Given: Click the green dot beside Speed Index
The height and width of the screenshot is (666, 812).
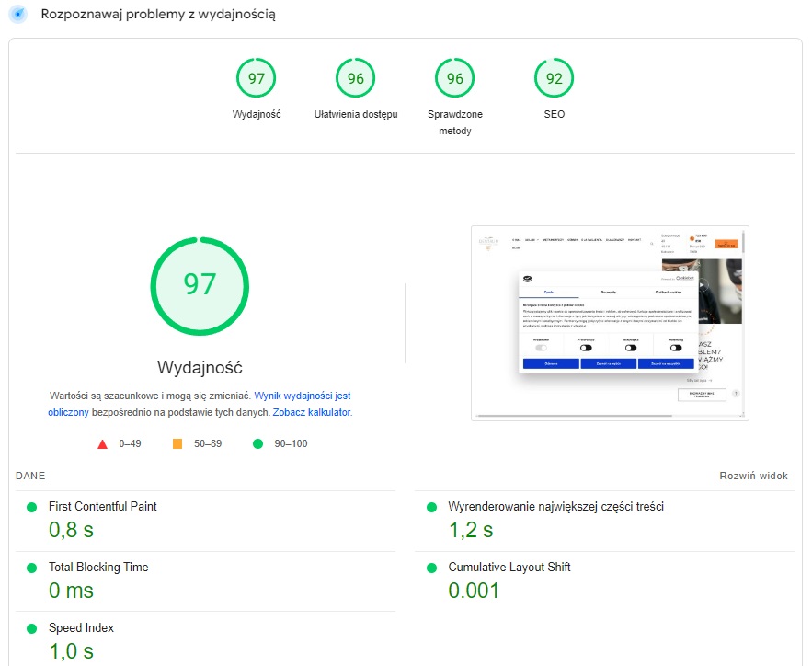Looking at the screenshot, I should pos(31,628).
